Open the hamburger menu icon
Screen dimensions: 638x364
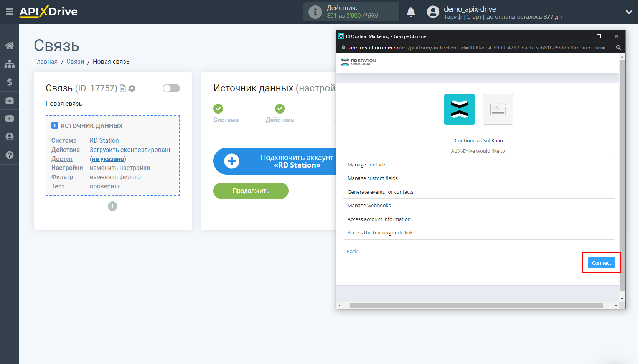[10, 12]
